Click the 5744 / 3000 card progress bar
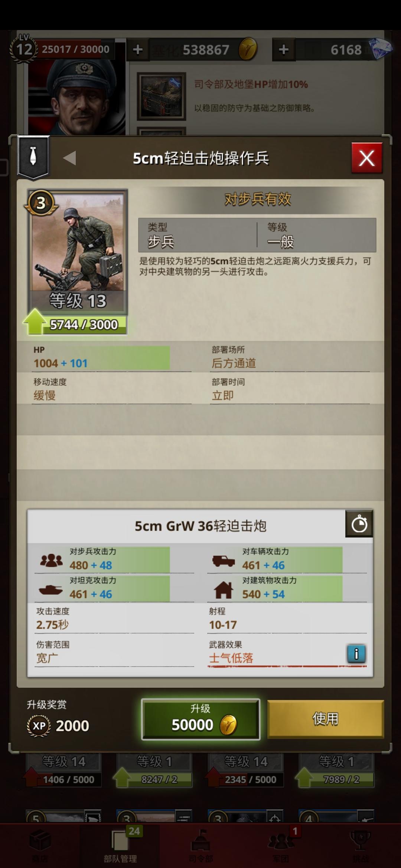The height and width of the screenshot is (868, 401). click(x=84, y=325)
